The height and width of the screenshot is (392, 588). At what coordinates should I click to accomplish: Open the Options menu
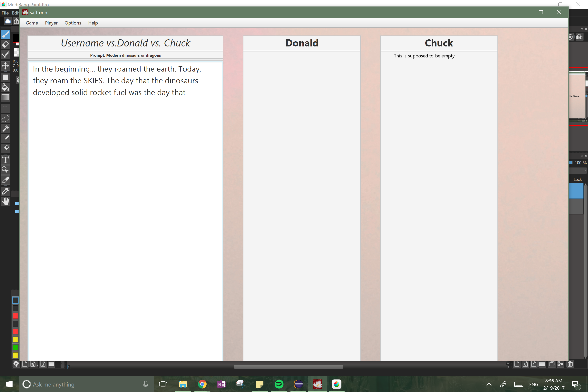(x=73, y=23)
